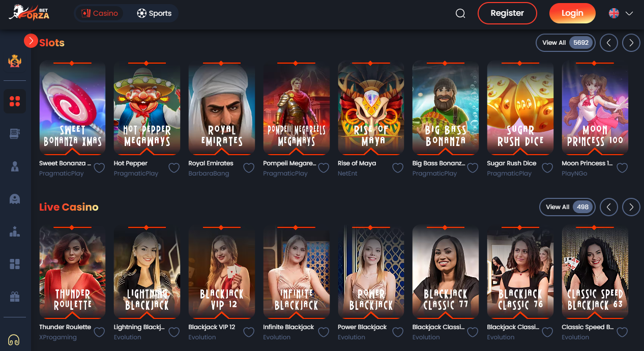Go to next Live Casino carousel page
Screen dimensions: 644x351
pos(631,207)
